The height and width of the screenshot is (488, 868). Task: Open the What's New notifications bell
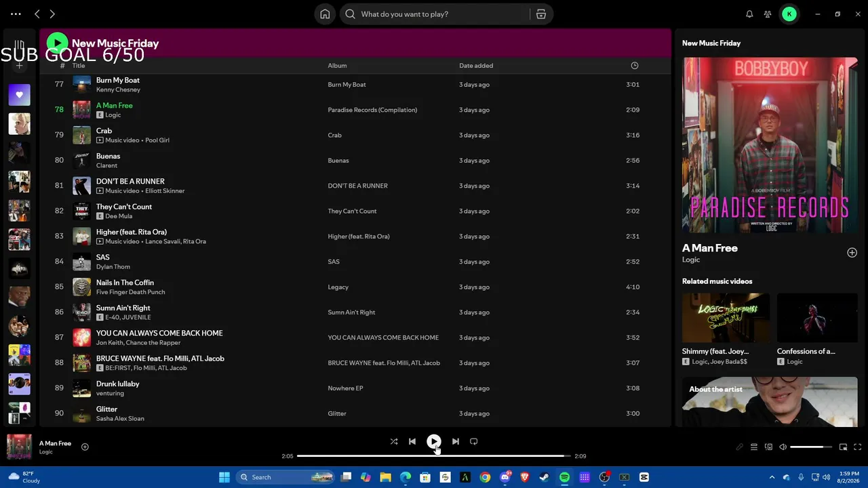[x=749, y=14]
